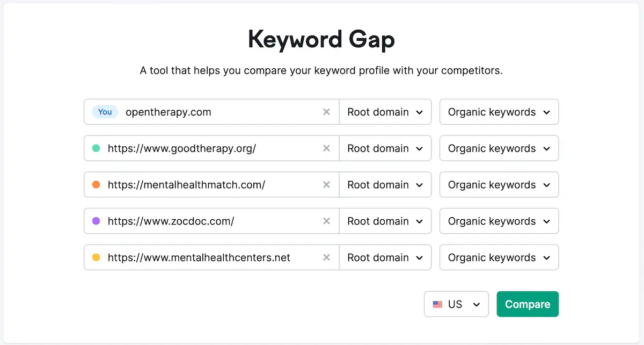The image size is (644, 345).
Task: Click the green dot beside goodtherapy.org
Action: pyautogui.click(x=96, y=148)
